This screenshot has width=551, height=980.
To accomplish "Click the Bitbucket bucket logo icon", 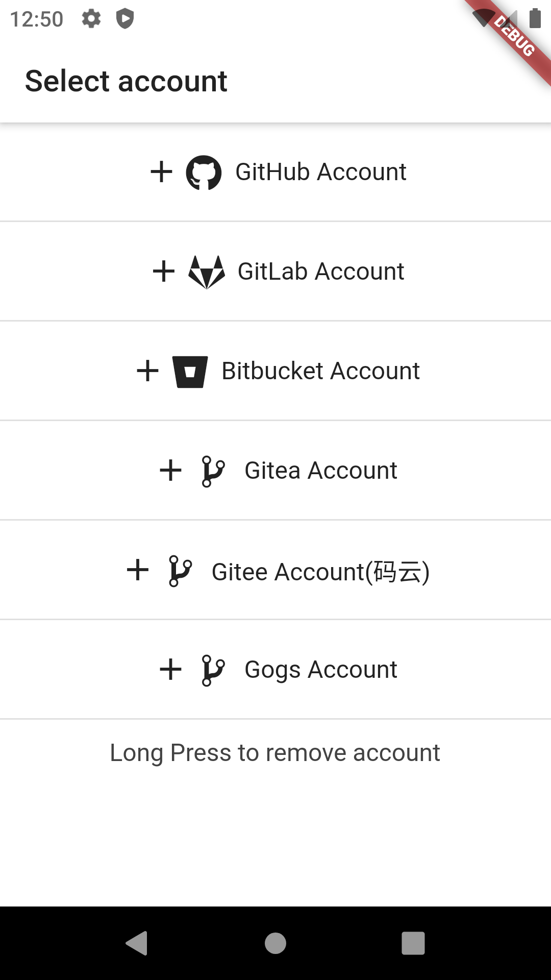I will (190, 372).
